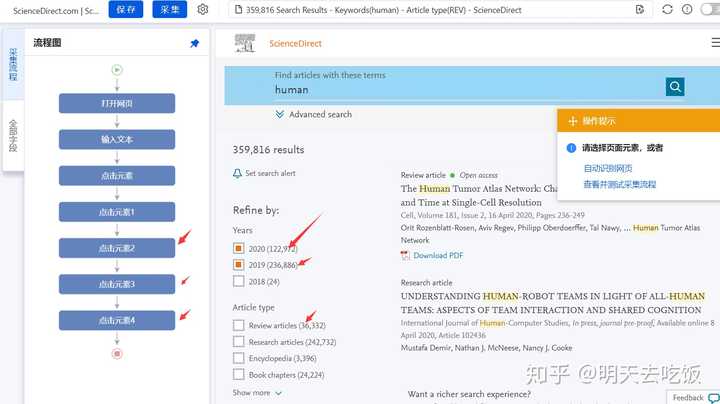Select the 点击元素2 flow step
The image size is (720, 404).
(x=117, y=248)
